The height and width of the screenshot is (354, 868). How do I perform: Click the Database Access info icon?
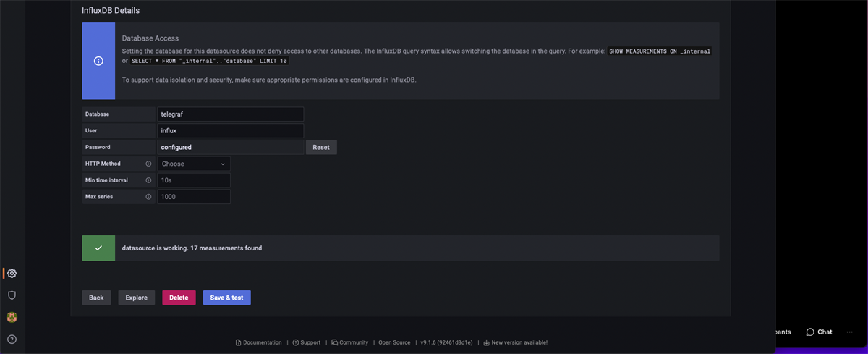pos(98,61)
